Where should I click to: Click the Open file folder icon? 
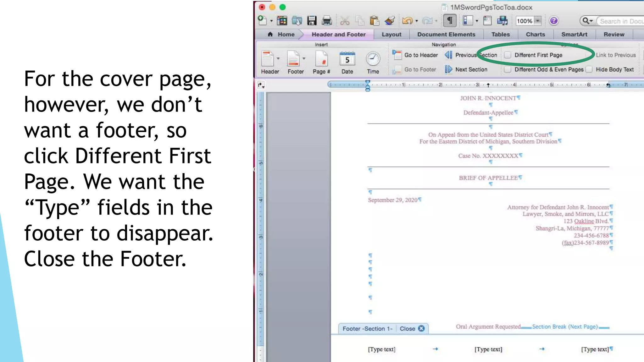[x=297, y=21]
